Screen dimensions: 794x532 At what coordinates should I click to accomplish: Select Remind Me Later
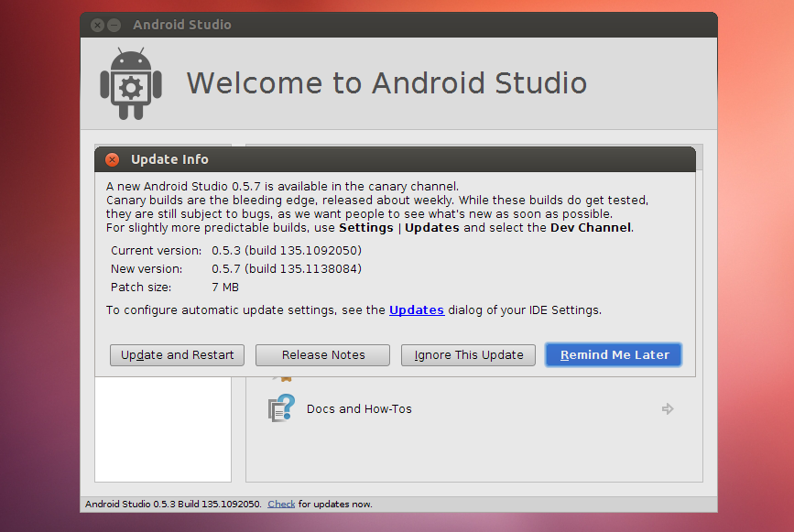614,355
